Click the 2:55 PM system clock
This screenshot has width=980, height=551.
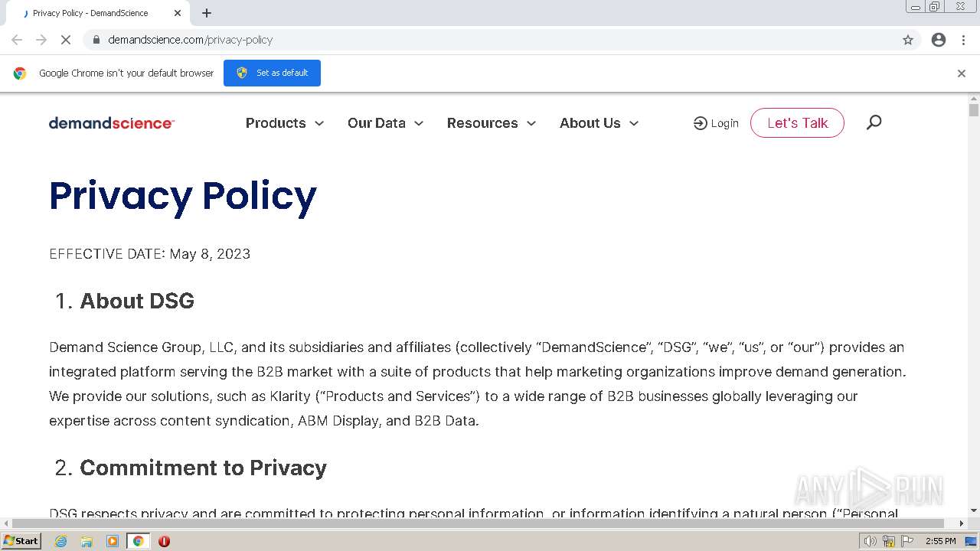click(x=941, y=541)
